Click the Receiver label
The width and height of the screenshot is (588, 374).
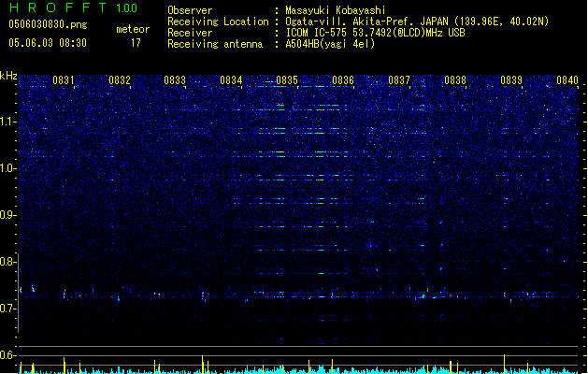point(190,33)
